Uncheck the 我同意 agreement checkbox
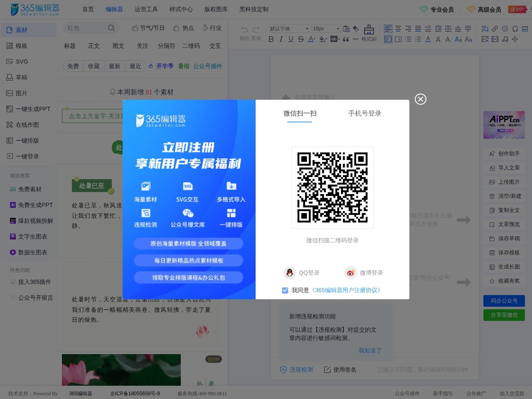This screenshot has width=532, height=399. tap(285, 290)
